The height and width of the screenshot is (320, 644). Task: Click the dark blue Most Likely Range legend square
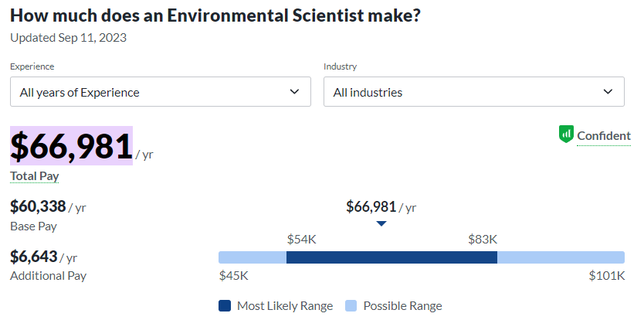pos(225,306)
